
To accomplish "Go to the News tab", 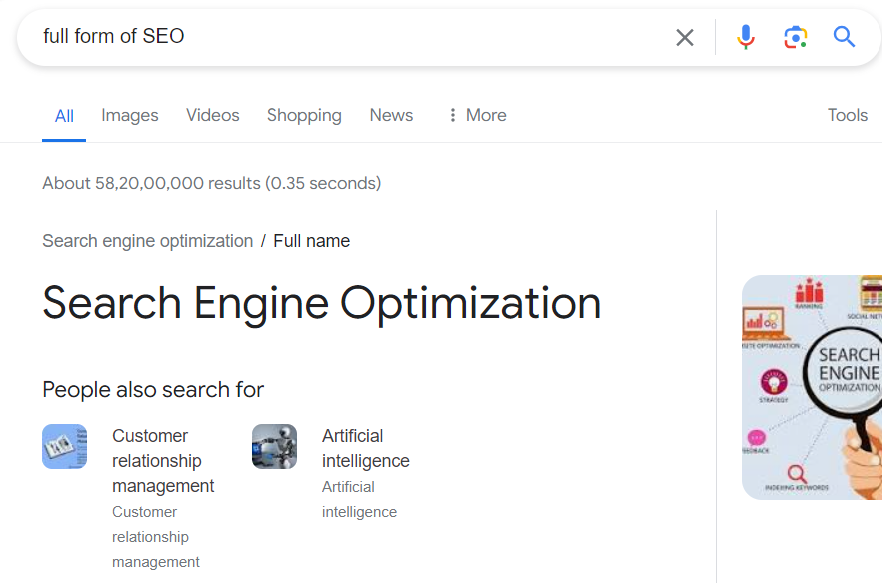I will [x=391, y=115].
